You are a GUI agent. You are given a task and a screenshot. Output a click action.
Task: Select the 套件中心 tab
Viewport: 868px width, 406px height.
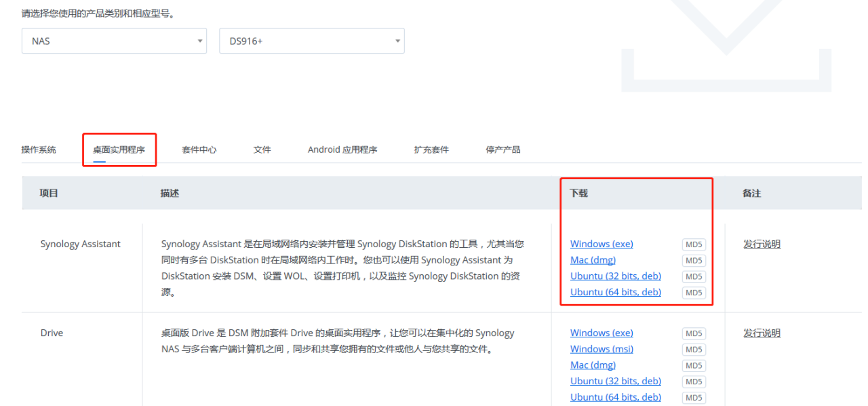click(199, 149)
